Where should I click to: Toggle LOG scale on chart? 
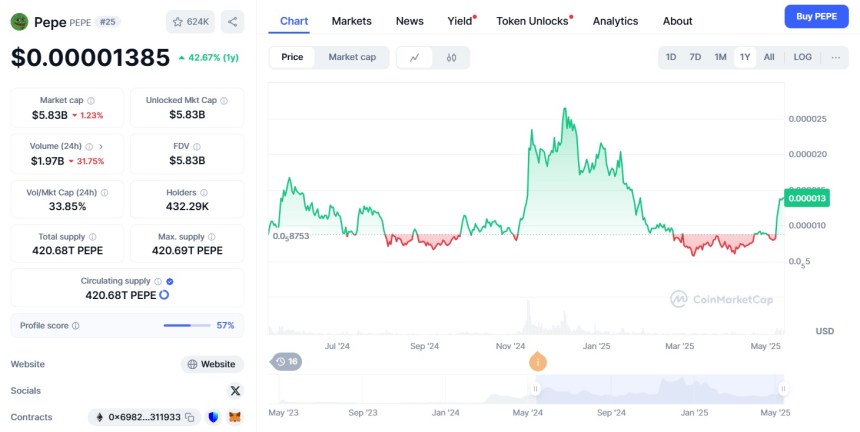tap(802, 57)
